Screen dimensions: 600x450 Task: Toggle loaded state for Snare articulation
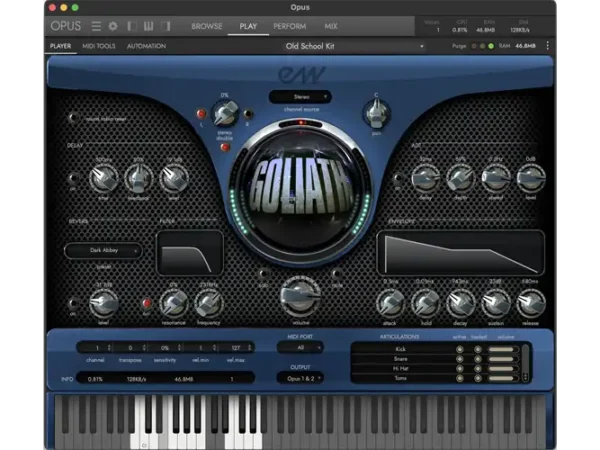pyautogui.click(x=478, y=359)
